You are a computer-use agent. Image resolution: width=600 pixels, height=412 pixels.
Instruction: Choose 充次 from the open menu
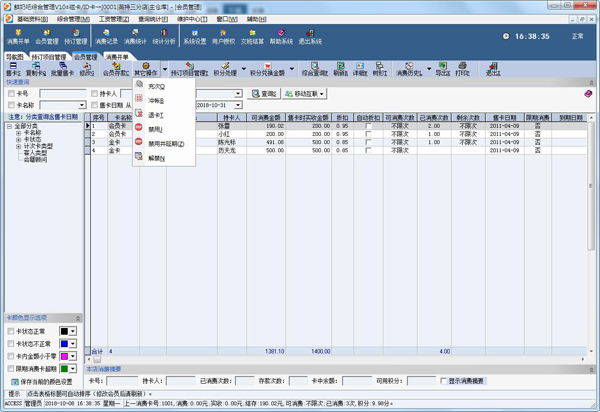pos(153,86)
